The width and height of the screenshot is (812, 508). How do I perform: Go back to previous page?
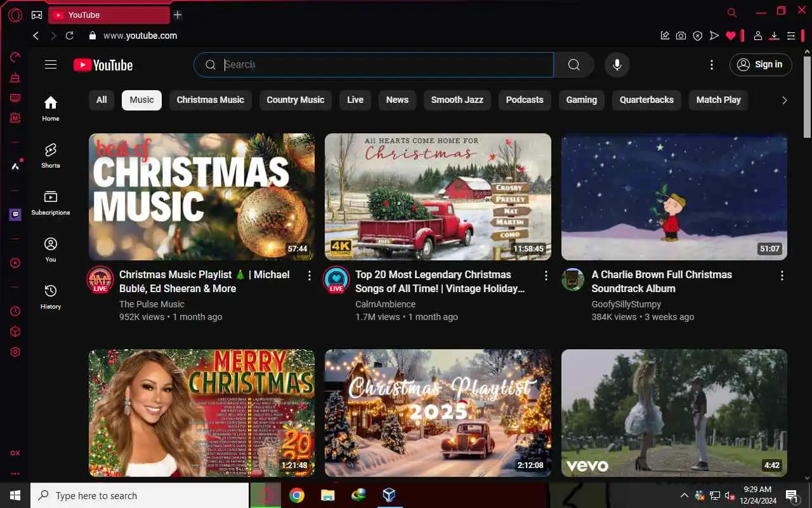click(x=36, y=36)
